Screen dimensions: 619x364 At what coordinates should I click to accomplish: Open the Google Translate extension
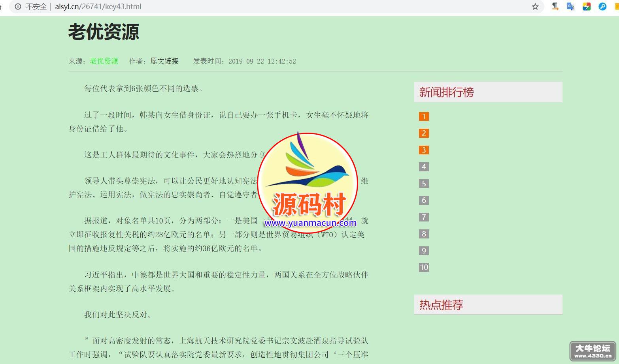(x=570, y=7)
